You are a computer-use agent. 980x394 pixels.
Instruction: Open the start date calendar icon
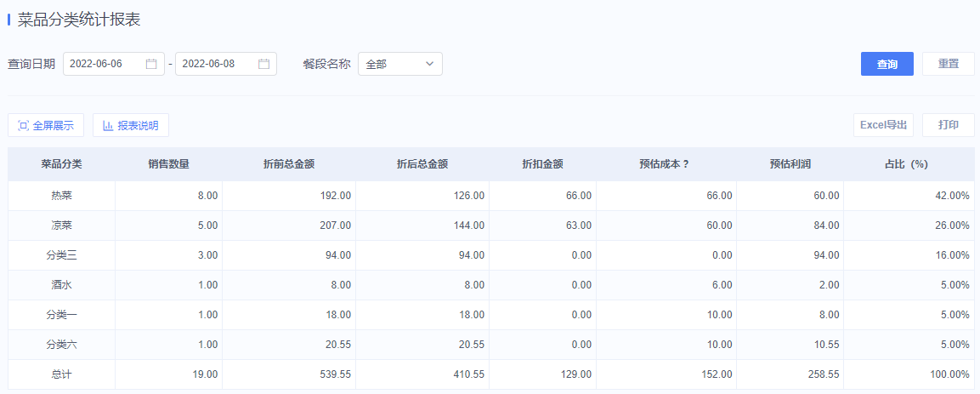(151, 64)
